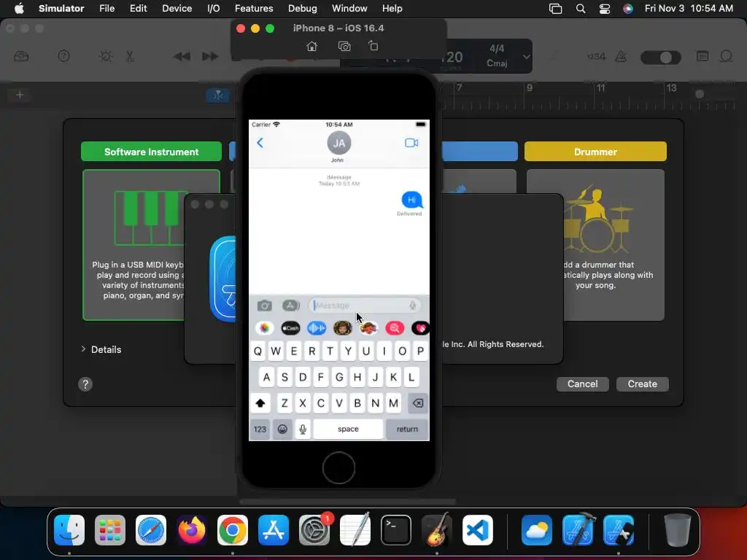
Task: Open the Window menu
Action: click(x=349, y=8)
